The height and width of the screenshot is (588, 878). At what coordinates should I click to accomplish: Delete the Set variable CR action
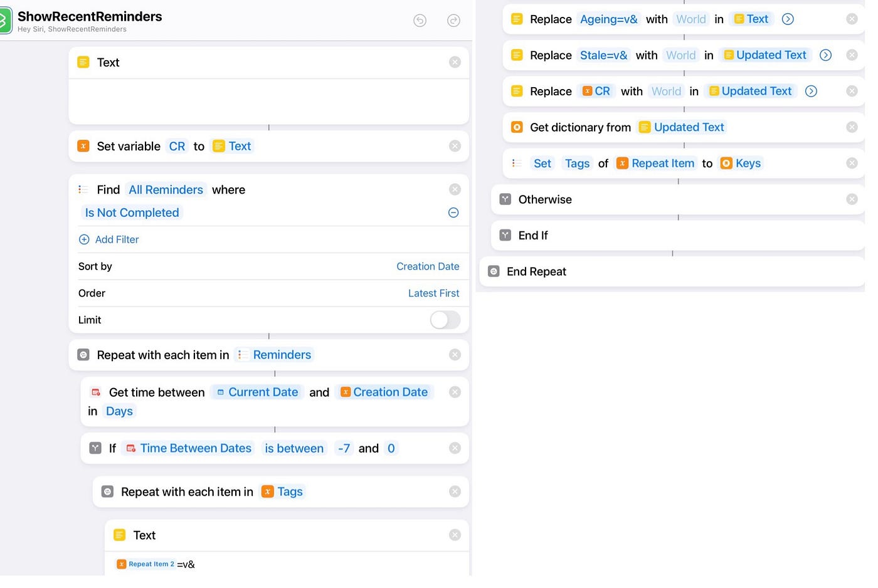455,146
